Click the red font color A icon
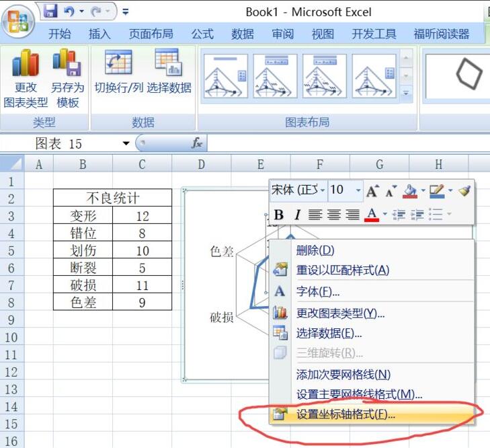The image size is (490, 448). 372,215
